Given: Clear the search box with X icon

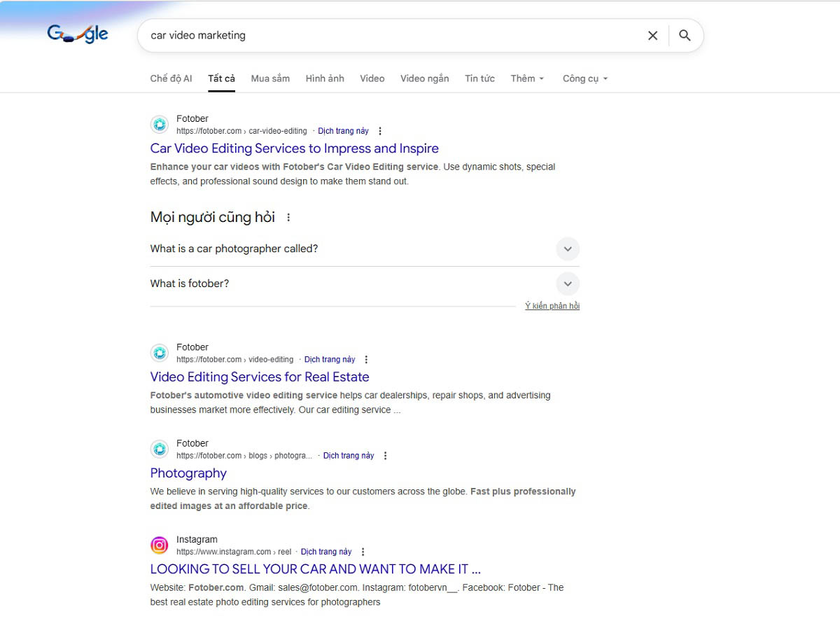Looking at the screenshot, I should coord(652,36).
